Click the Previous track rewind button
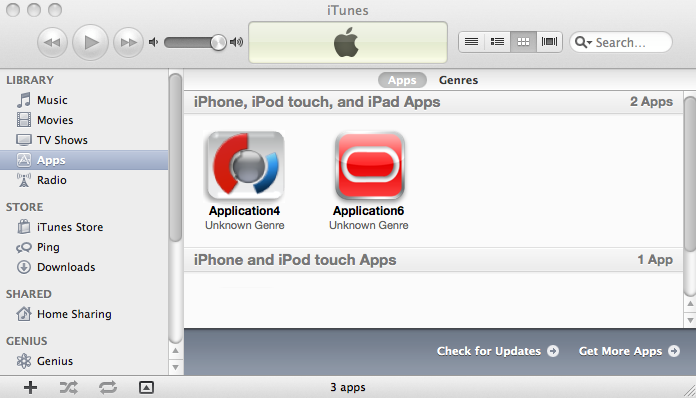The width and height of the screenshot is (696, 398). 52,43
